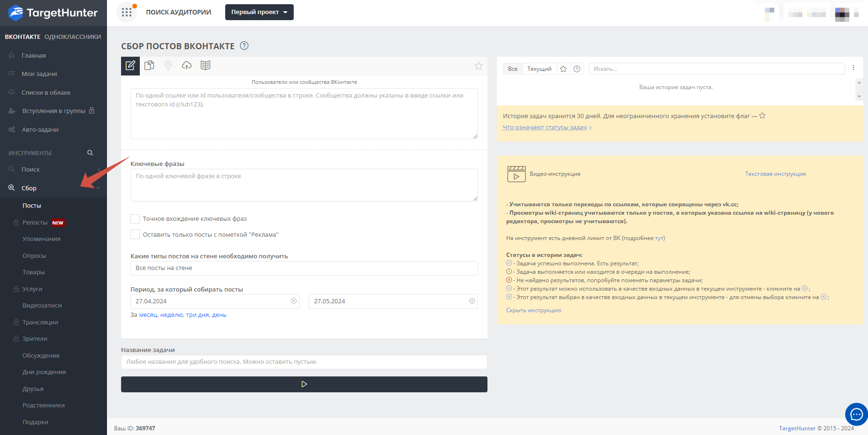Select the map pin location icon

tap(168, 66)
